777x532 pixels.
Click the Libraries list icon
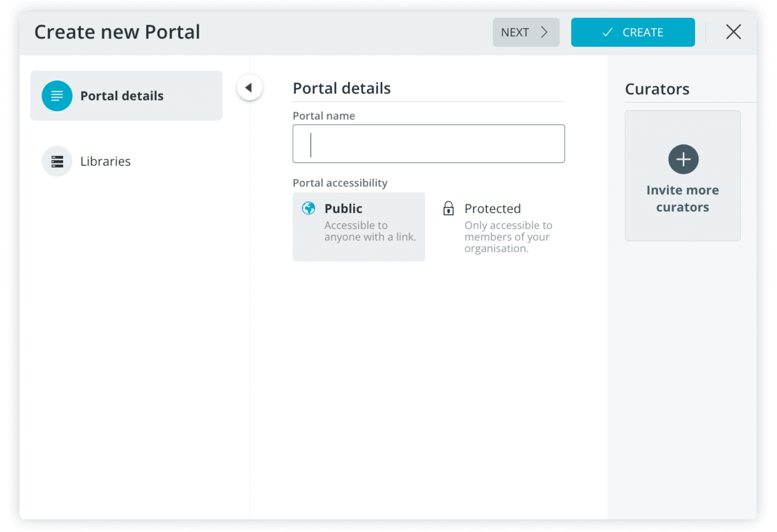pos(57,161)
